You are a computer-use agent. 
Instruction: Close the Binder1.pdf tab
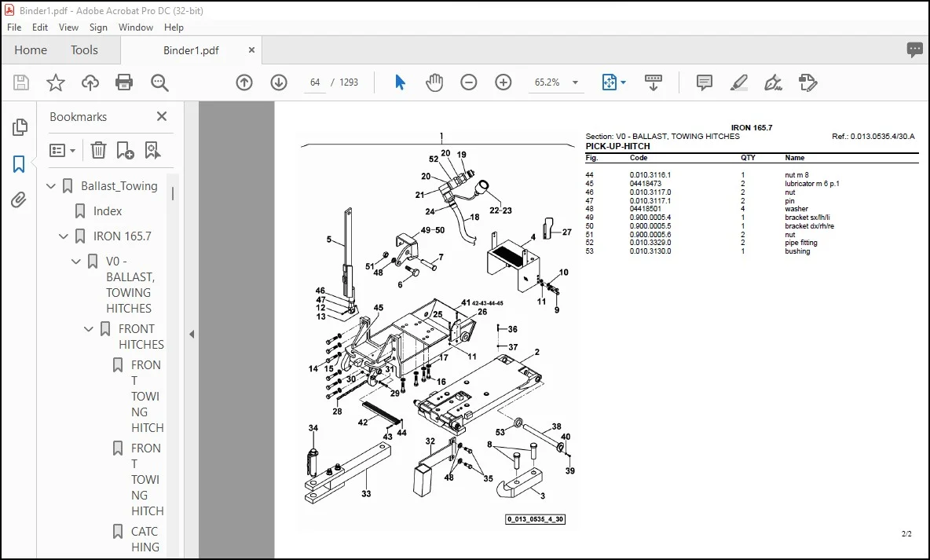[x=251, y=50]
